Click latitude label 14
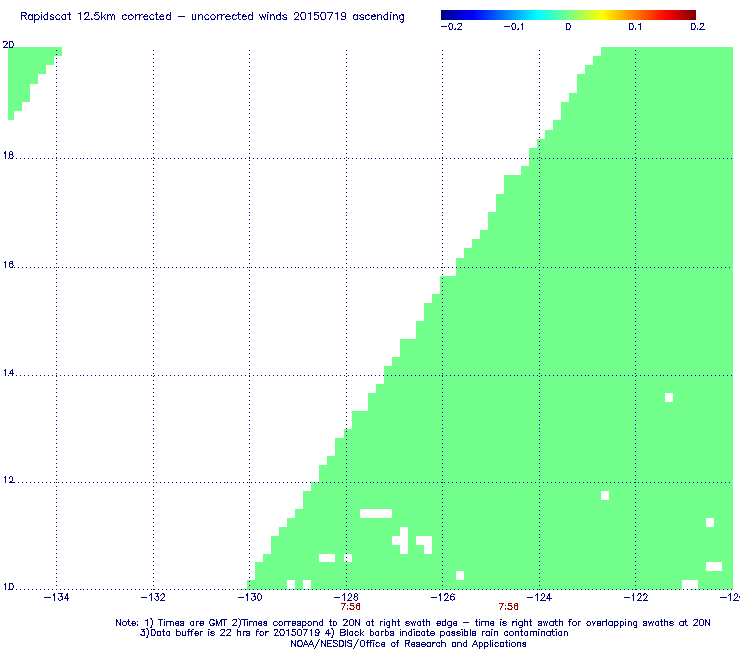Image resolution: width=740 pixels, height=650 pixels. click(8, 373)
